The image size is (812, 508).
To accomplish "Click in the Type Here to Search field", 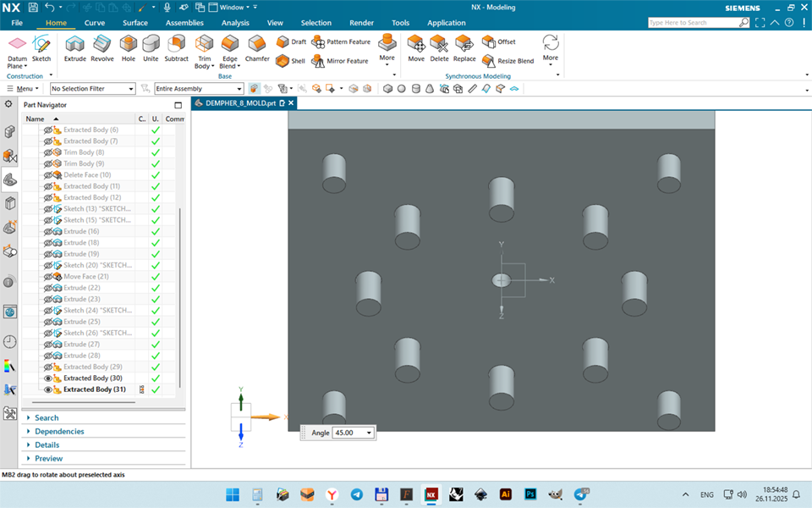I will coord(693,22).
